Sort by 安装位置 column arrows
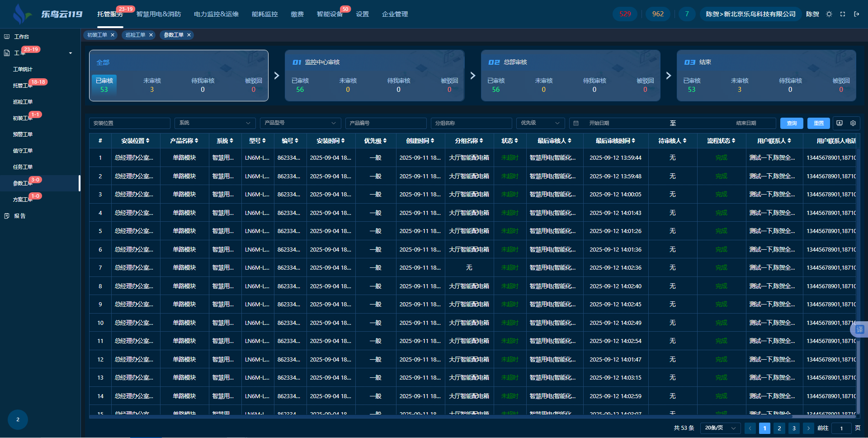 point(147,141)
